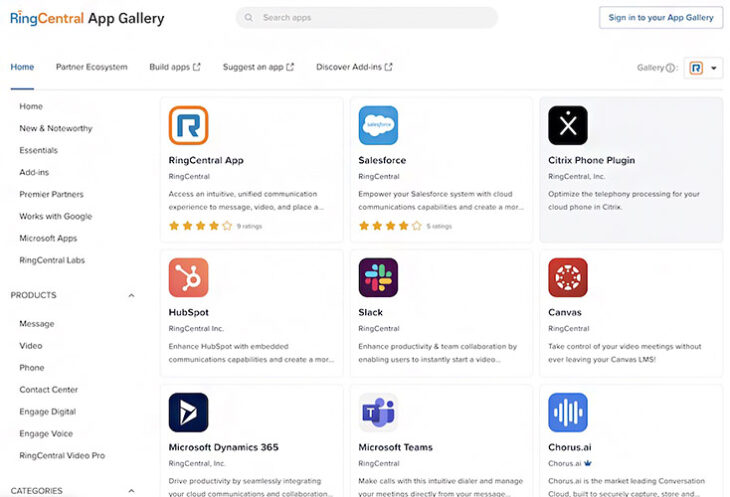Screen dimensions: 730x497
Task: Click the Search apps field
Action: pyautogui.click(x=366, y=18)
